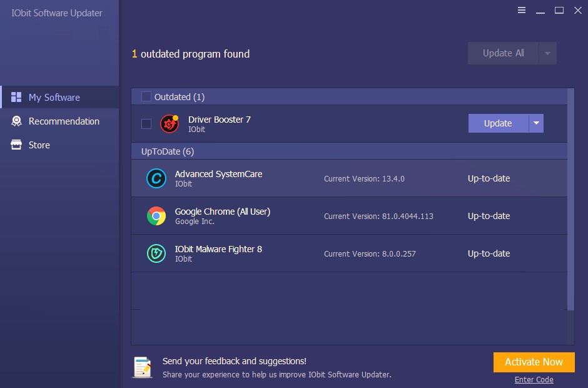
Task: Click the feedback notepad icon
Action: (x=143, y=367)
